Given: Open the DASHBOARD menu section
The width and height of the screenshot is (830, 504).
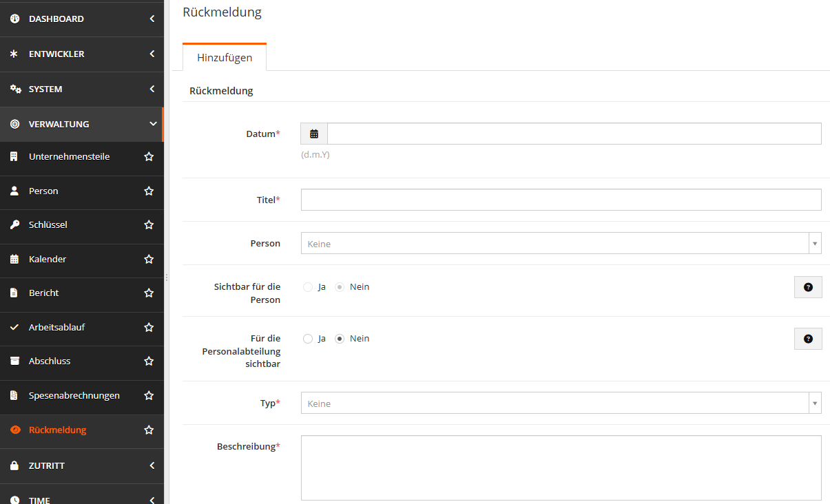Looking at the screenshot, I should [83, 19].
